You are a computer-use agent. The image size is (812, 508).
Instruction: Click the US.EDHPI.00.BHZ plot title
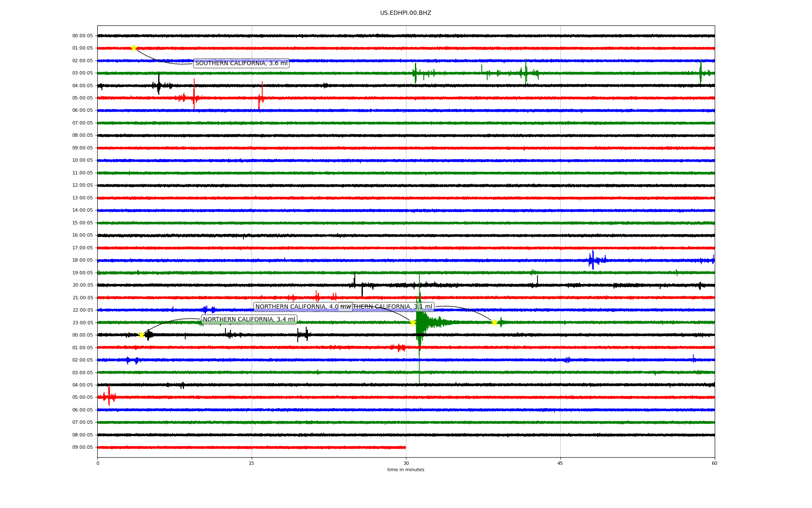pyautogui.click(x=406, y=13)
